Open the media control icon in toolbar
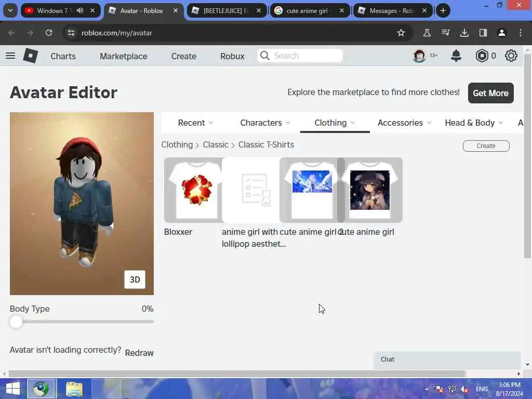 [x=446, y=33]
